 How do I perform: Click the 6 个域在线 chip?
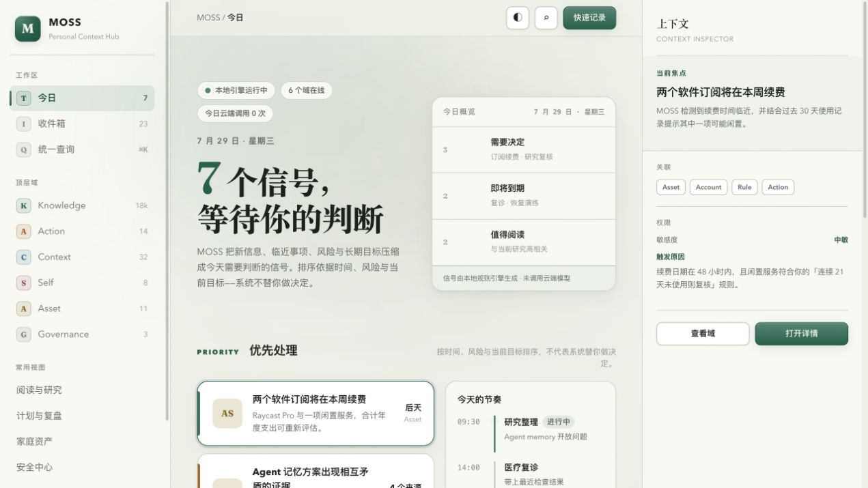[306, 90]
